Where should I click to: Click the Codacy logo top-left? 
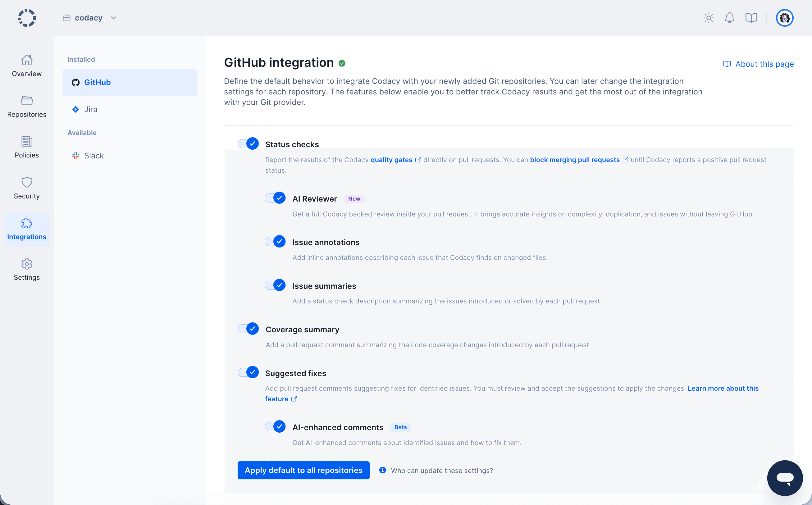click(x=26, y=18)
